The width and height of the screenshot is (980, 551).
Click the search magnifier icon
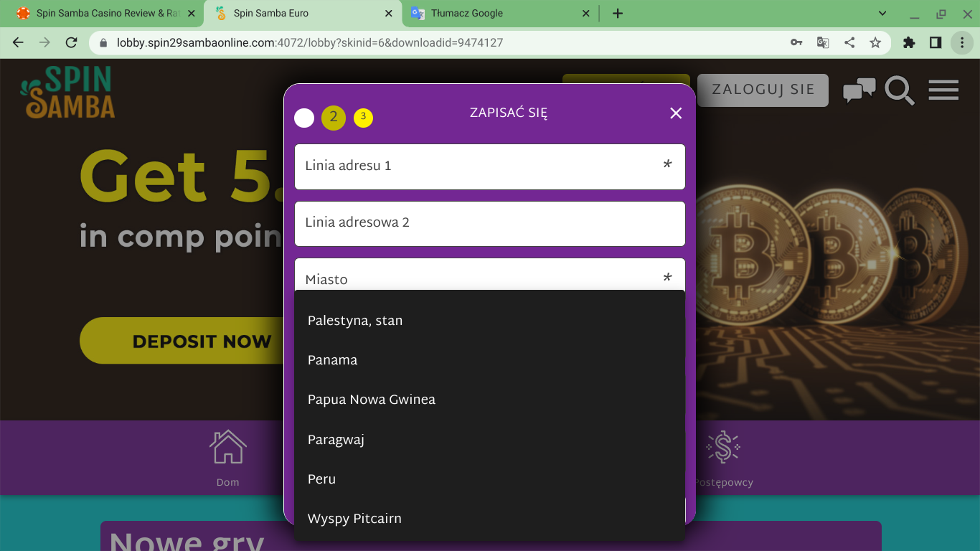coord(899,90)
